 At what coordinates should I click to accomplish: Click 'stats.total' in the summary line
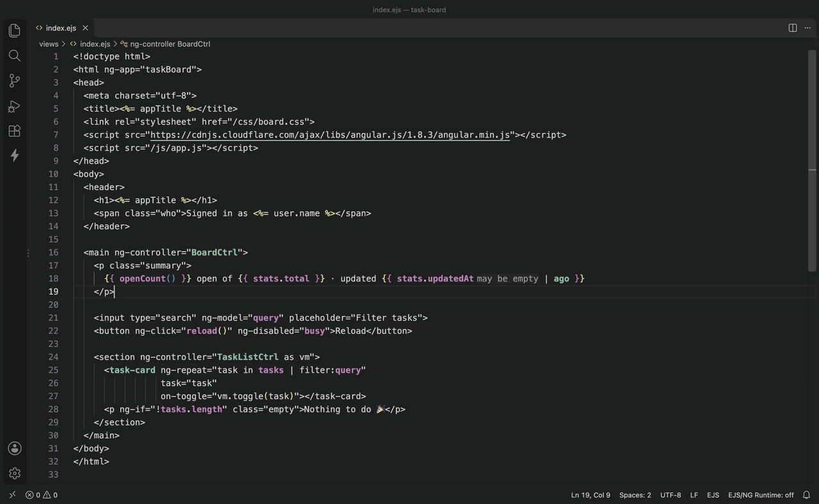coord(281,278)
